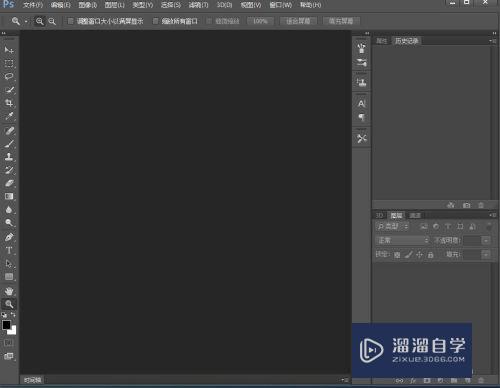This screenshot has height=388, width=500.
Task: Select the Rectangle shape tool
Action: [9, 277]
